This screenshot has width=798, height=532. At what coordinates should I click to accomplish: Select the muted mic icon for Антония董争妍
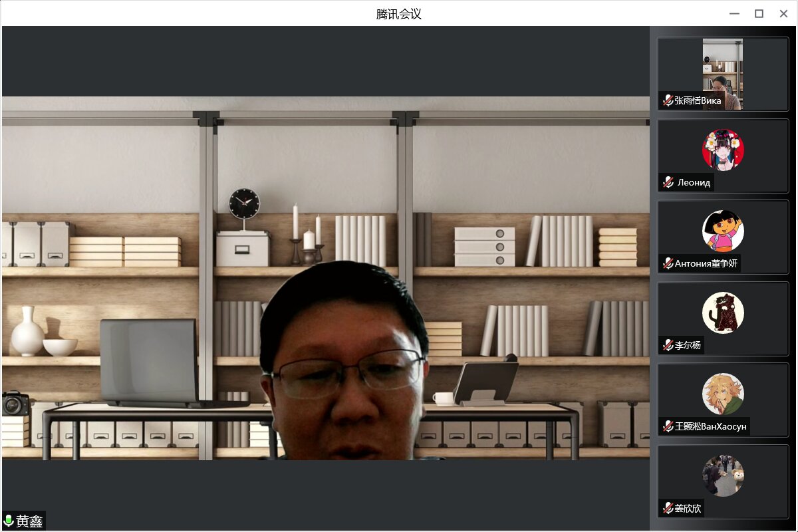(x=668, y=264)
